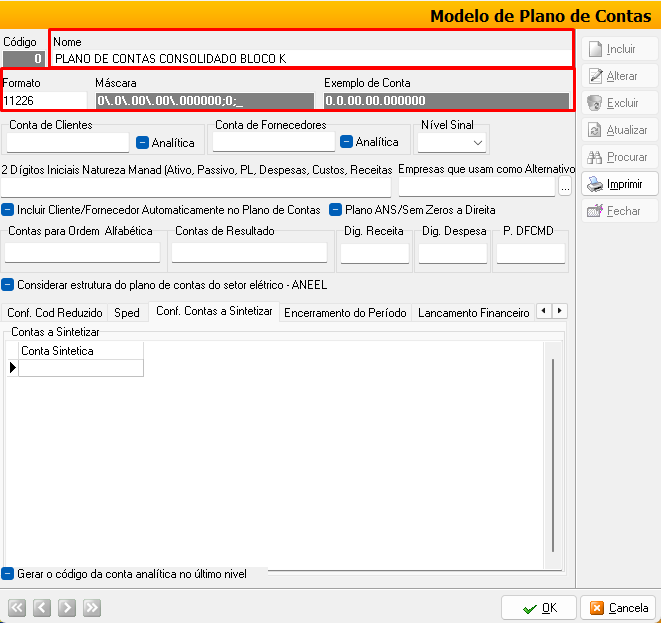
Task: Toggle Analítica for Conta de Fornecedores
Action: (346, 142)
